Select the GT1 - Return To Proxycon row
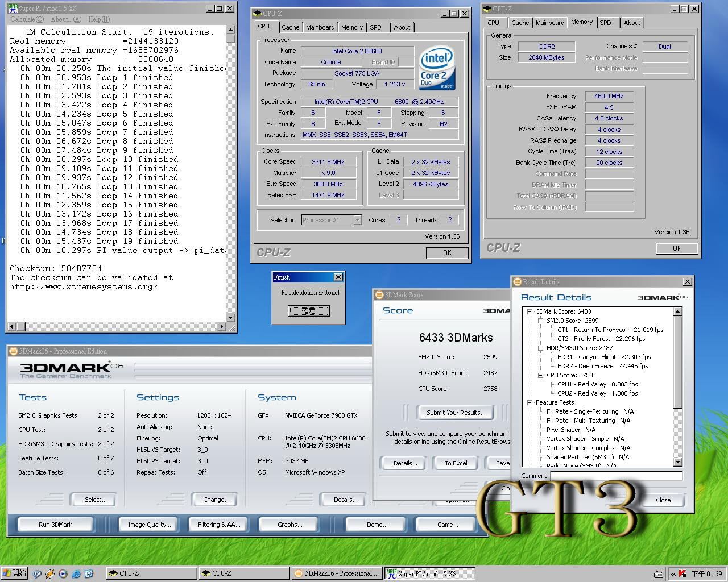728x582 pixels. 610,330
